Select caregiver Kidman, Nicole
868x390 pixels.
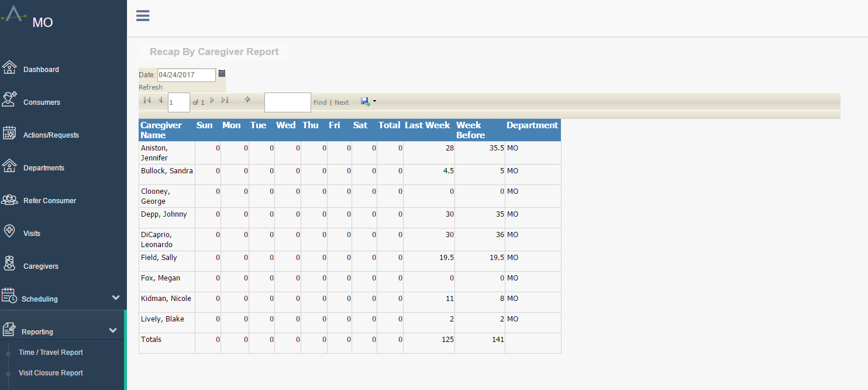click(166, 299)
